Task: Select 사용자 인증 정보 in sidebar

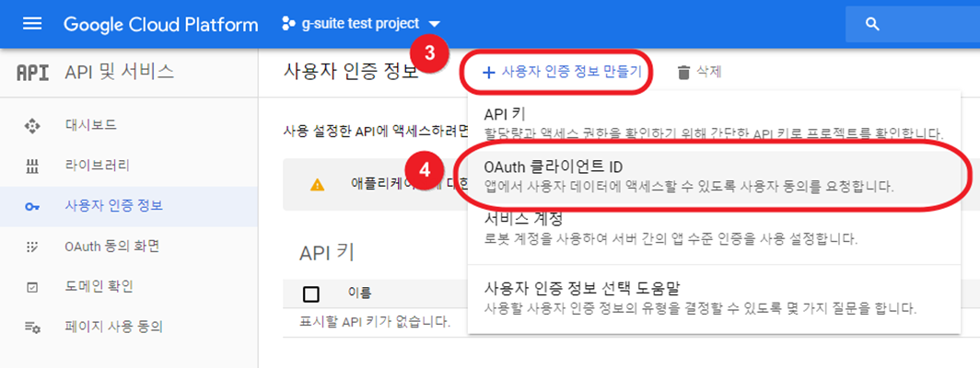Action: (x=129, y=206)
